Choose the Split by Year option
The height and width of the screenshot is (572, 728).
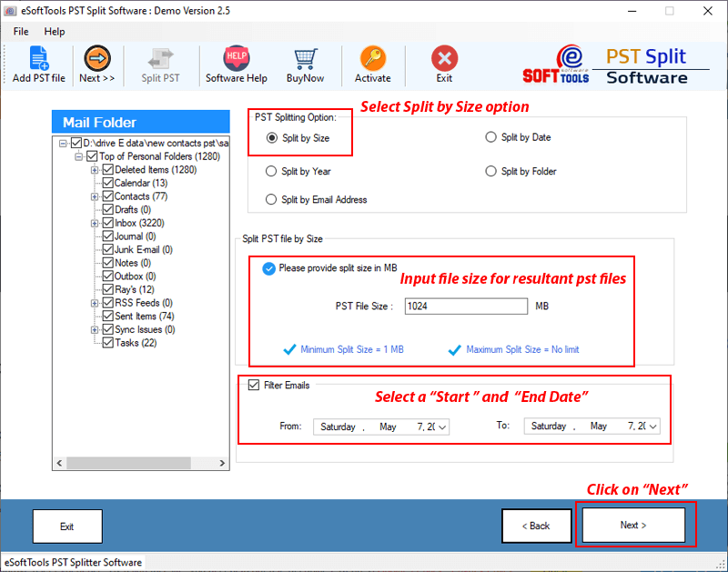271,171
